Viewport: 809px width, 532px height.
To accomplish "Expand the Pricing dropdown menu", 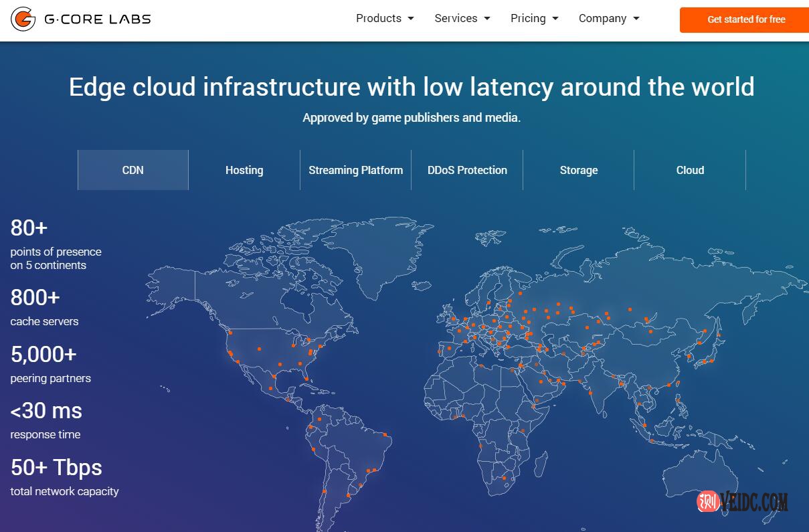I will 534,19.
